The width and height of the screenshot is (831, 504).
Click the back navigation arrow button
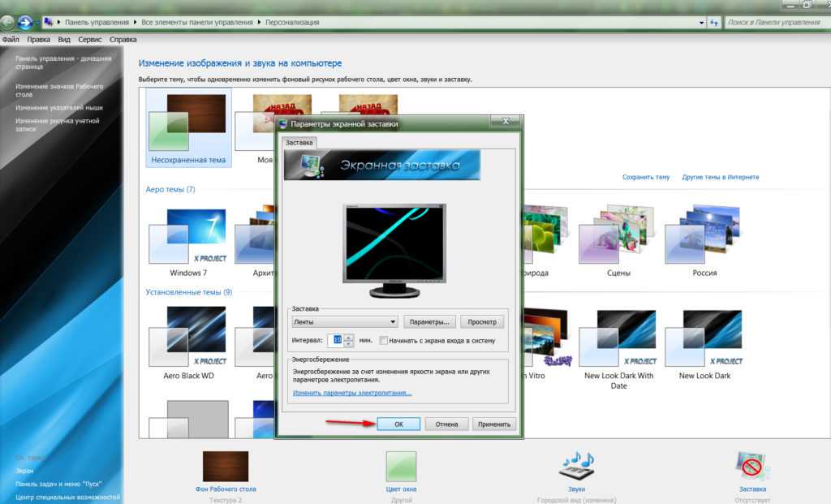[8, 22]
